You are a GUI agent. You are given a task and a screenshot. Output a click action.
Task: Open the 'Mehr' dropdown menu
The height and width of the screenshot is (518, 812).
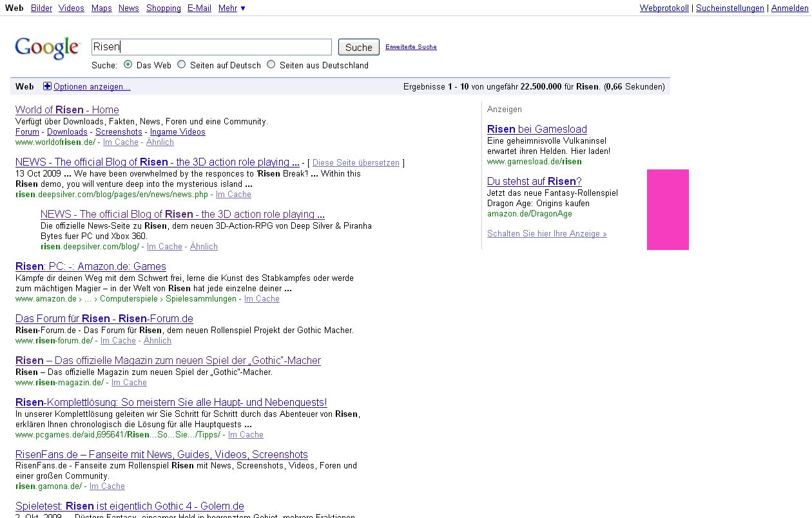coord(232,8)
